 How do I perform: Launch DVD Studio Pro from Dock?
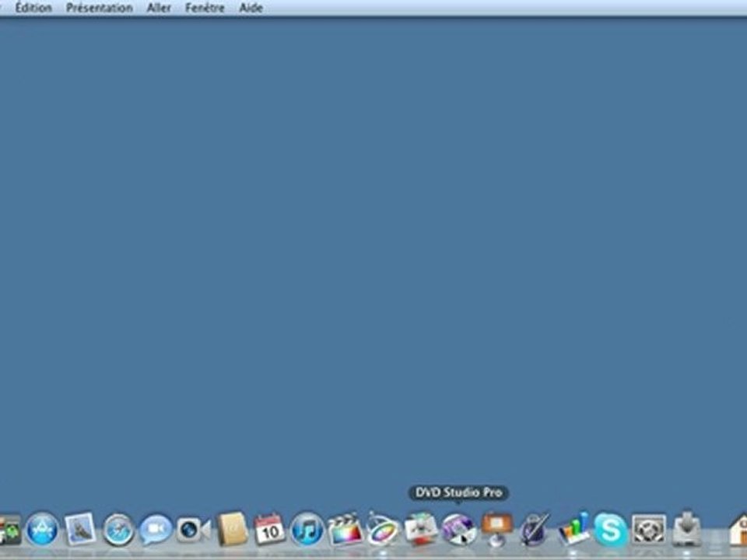pyautogui.click(x=458, y=529)
